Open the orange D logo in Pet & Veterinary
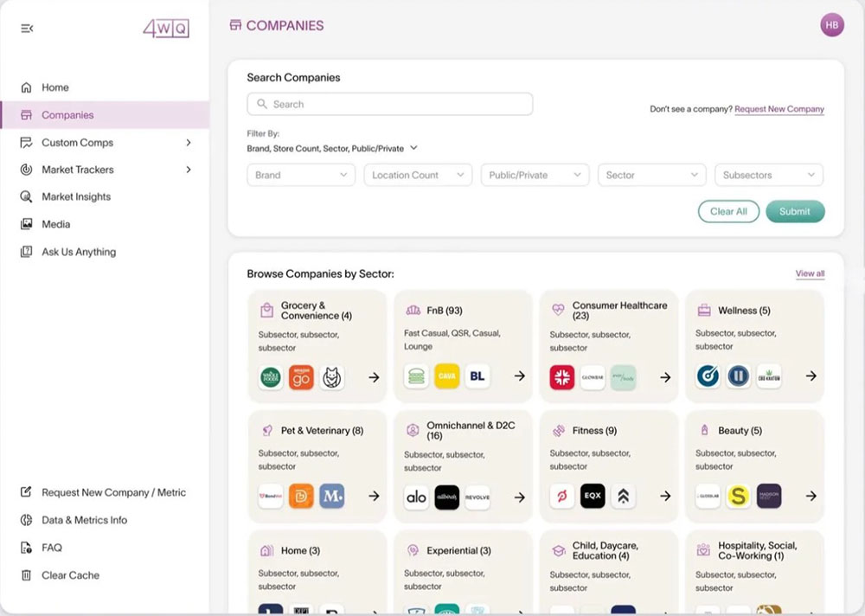 [x=301, y=497]
